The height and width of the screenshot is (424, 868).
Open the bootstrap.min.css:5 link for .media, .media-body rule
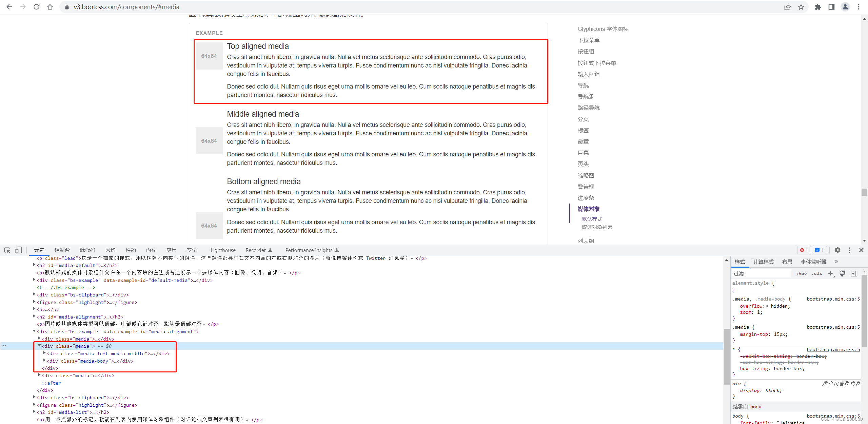833,299
